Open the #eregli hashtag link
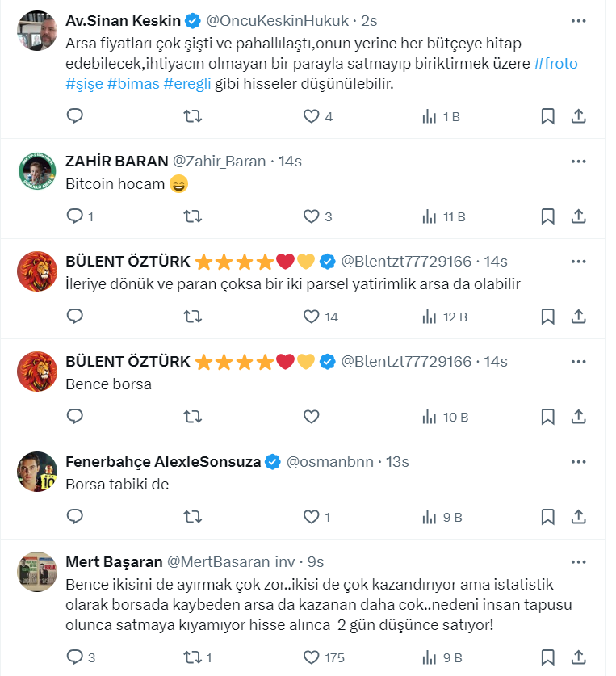 pos(186,83)
